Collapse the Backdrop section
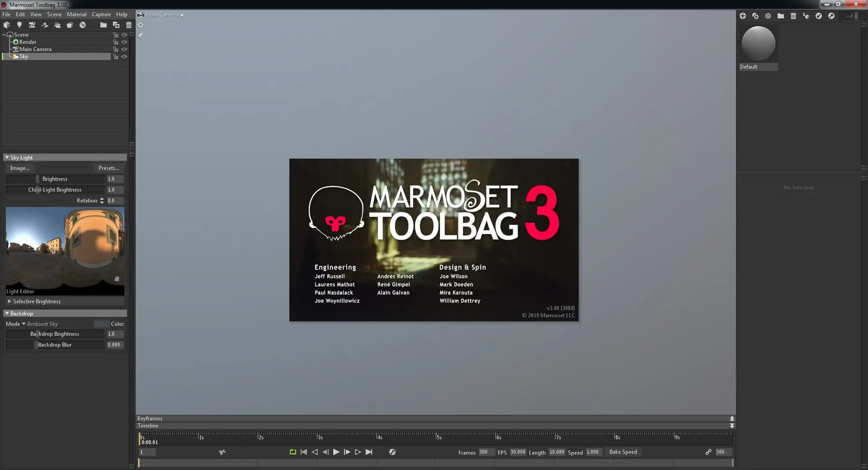Viewport: 868px width, 470px height. coord(7,314)
